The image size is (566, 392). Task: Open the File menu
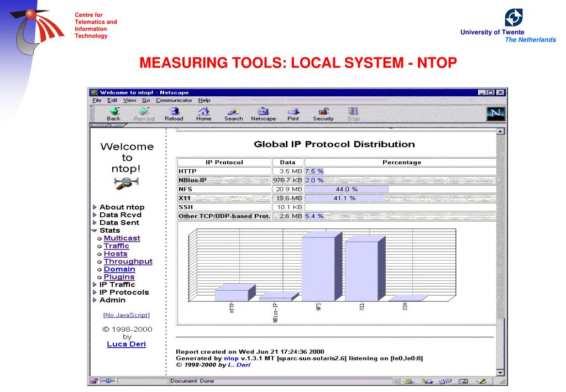[97, 100]
